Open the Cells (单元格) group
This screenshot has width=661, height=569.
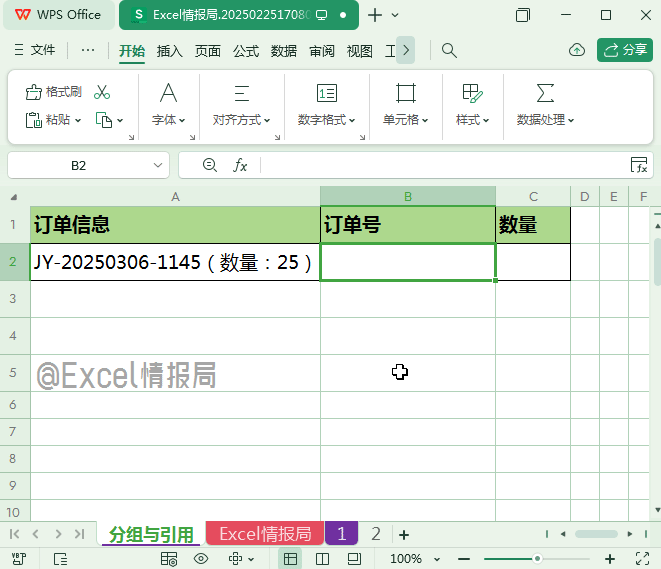pyautogui.click(x=406, y=104)
